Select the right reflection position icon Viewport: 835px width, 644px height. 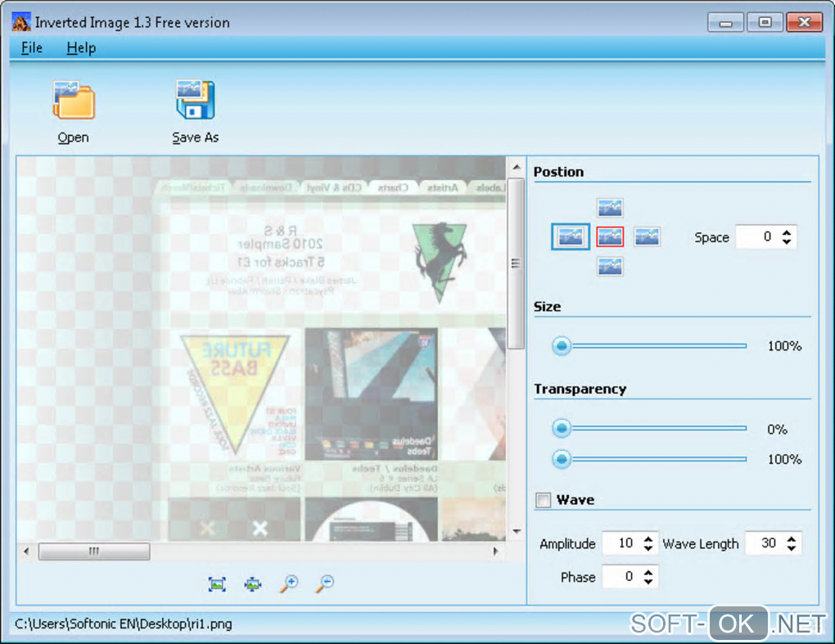point(647,236)
